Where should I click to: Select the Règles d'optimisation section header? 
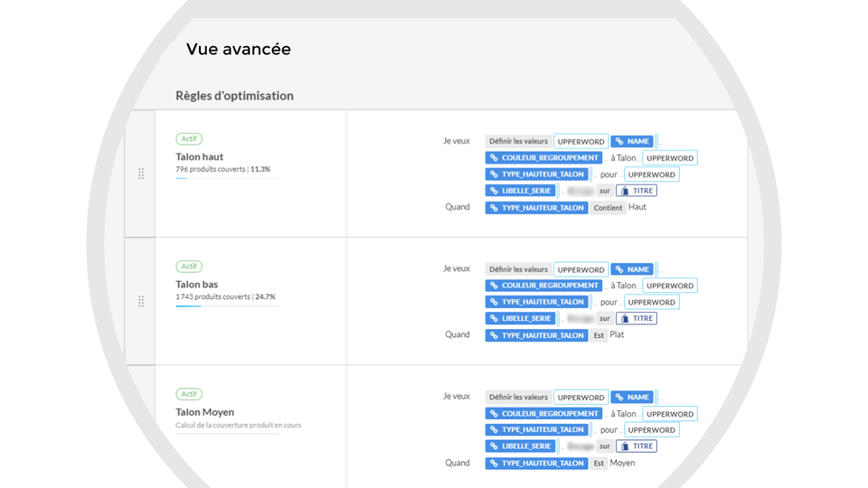234,96
